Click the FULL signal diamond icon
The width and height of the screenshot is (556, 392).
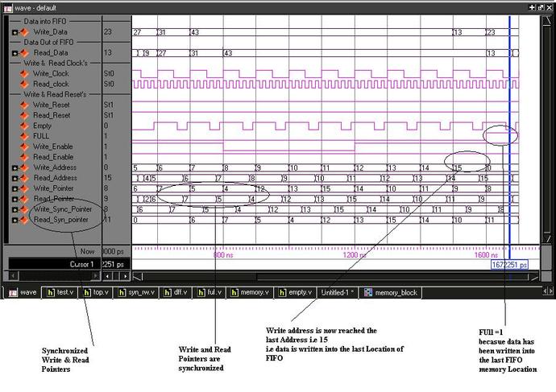pos(24,136)
